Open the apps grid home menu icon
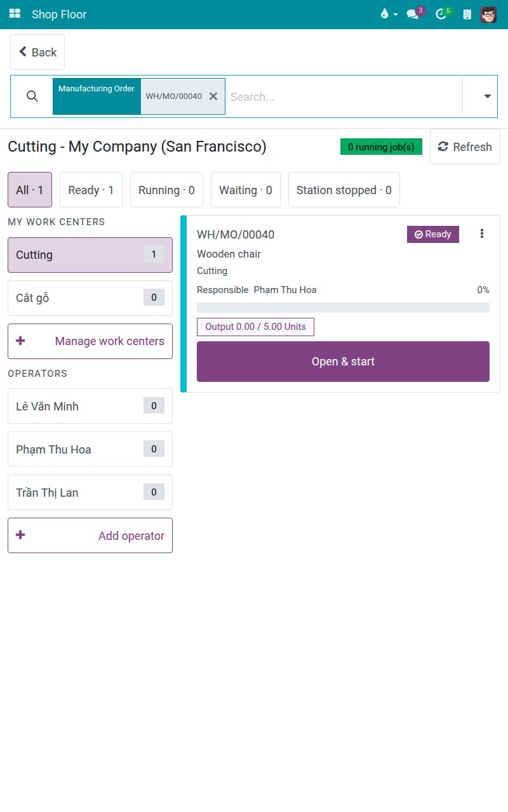This screenshot has height=812, width=508. 15,14
